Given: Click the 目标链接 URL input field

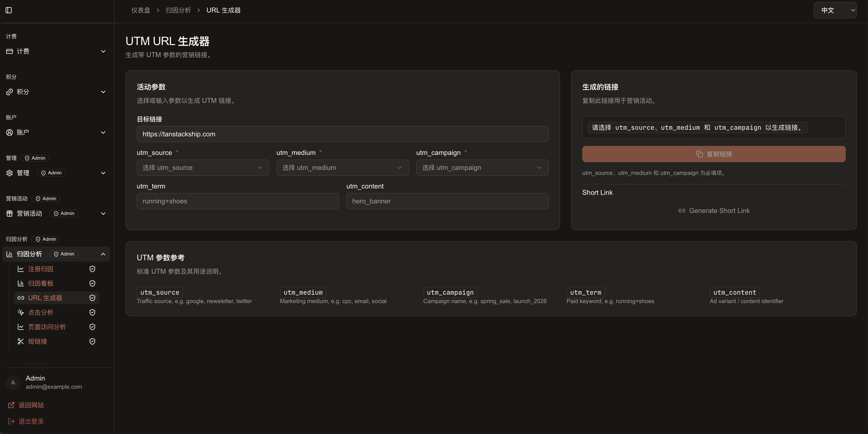Looking at the screenshot, I should 342,134.
